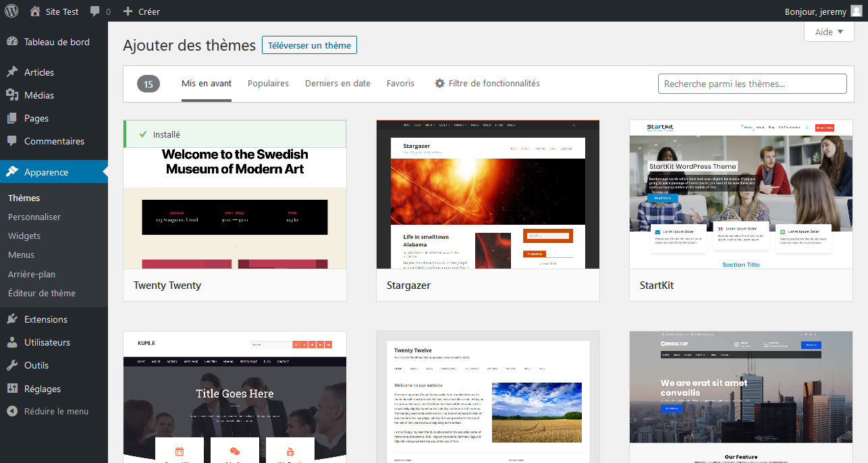Image resolution: width=868 pixels, height=463 pixels.
Task: Switch to the Populaires tab
Action: (x=268, y=84)
